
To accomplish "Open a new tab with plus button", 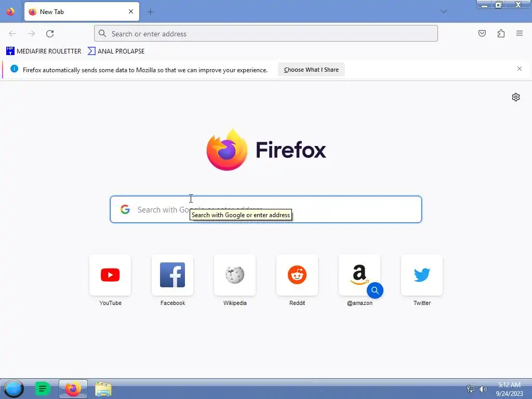I will coord(150,12).
